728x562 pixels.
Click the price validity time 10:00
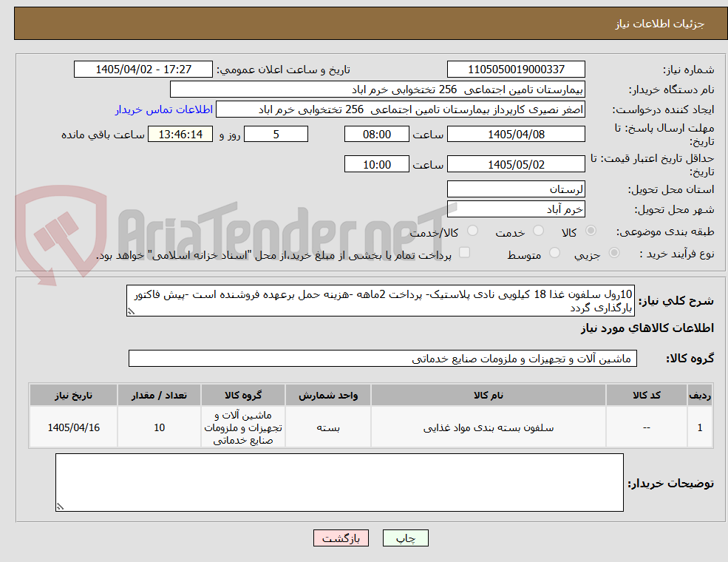click(x=376, y=164)
